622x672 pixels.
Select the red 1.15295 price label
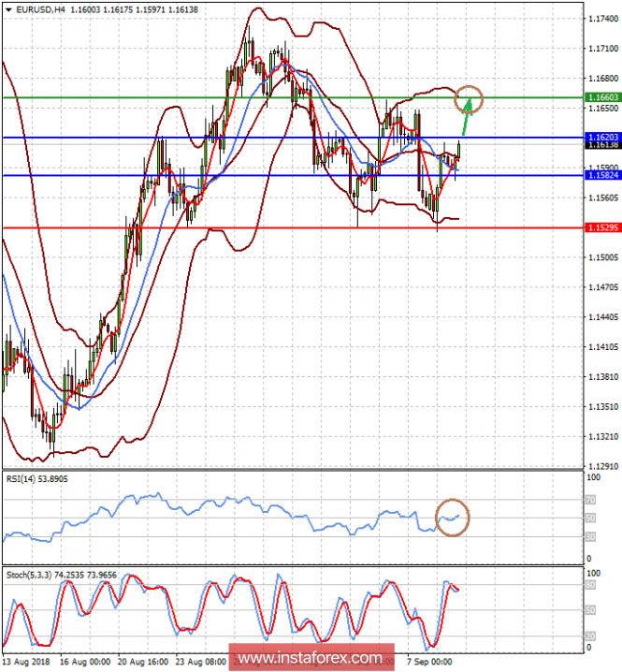pyautogui.click(x=603, y=227)
